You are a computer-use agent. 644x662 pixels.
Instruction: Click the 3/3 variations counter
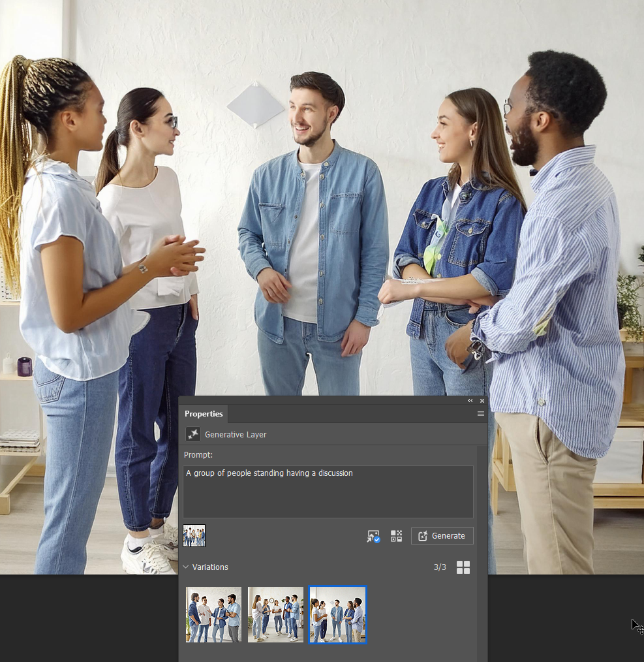click(x=438, y=567)
